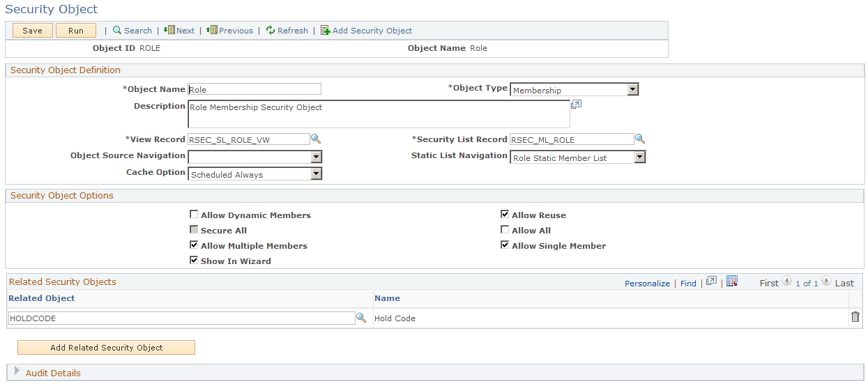The width and height of the screenshot is (868, 386).
Task: Sort by the Name column header
Action: 387,298
